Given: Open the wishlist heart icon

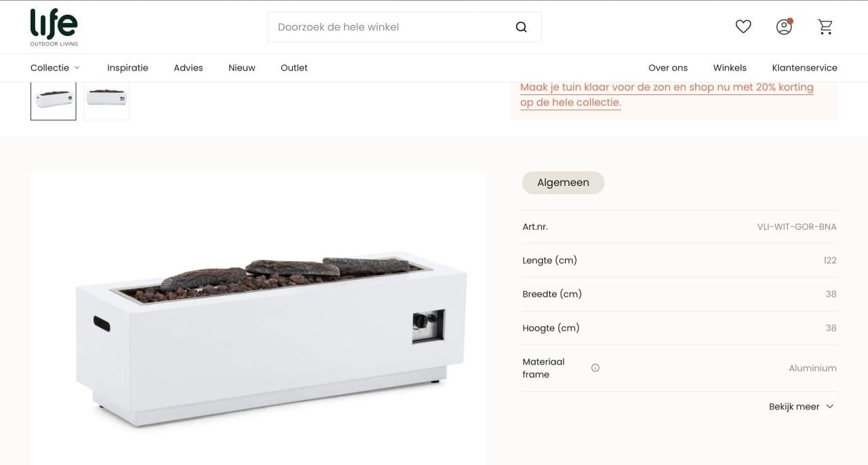Looking at the screenshot, I should 743,26.
